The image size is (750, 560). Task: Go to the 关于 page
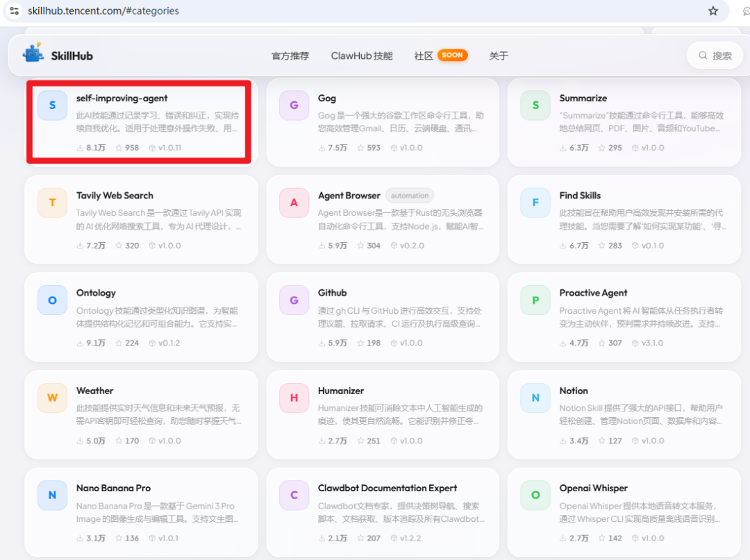(x=498, y=56)
